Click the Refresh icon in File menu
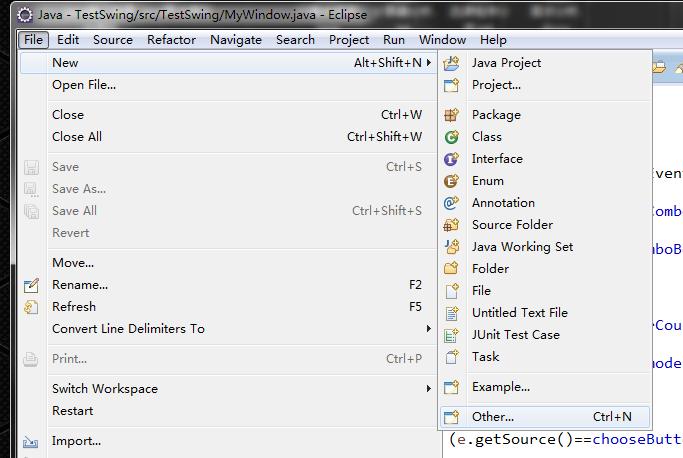Viewport: 683px width, 458px height. [31, 307]
